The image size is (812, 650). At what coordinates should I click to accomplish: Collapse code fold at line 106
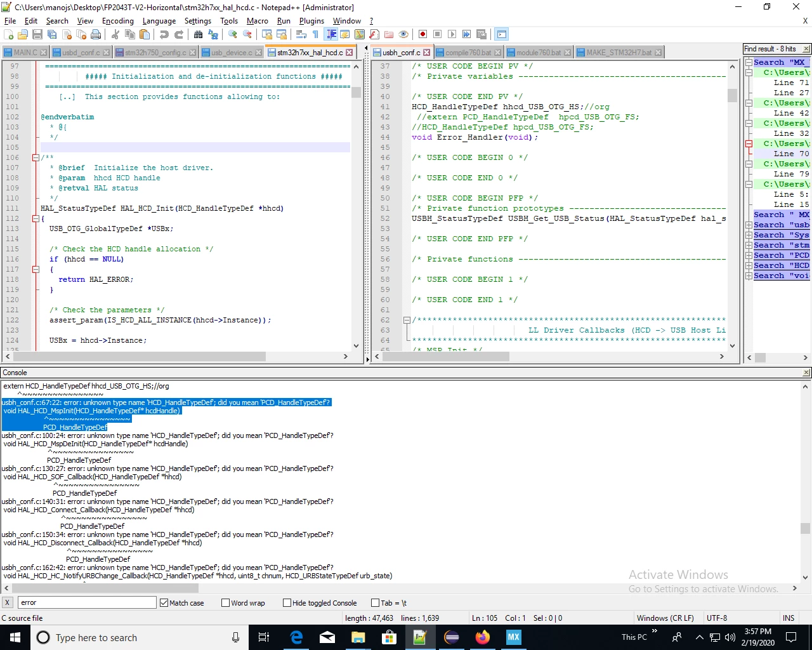click(36, 157)
